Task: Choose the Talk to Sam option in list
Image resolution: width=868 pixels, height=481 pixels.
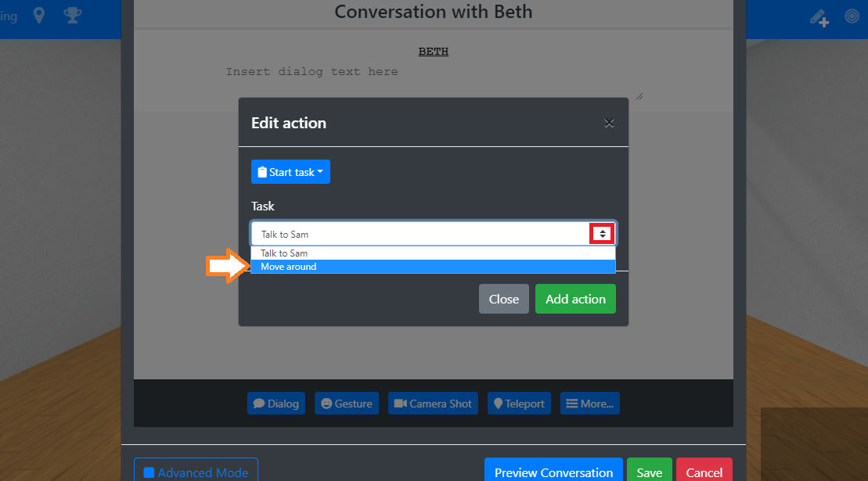Action: tap(433, 253)
